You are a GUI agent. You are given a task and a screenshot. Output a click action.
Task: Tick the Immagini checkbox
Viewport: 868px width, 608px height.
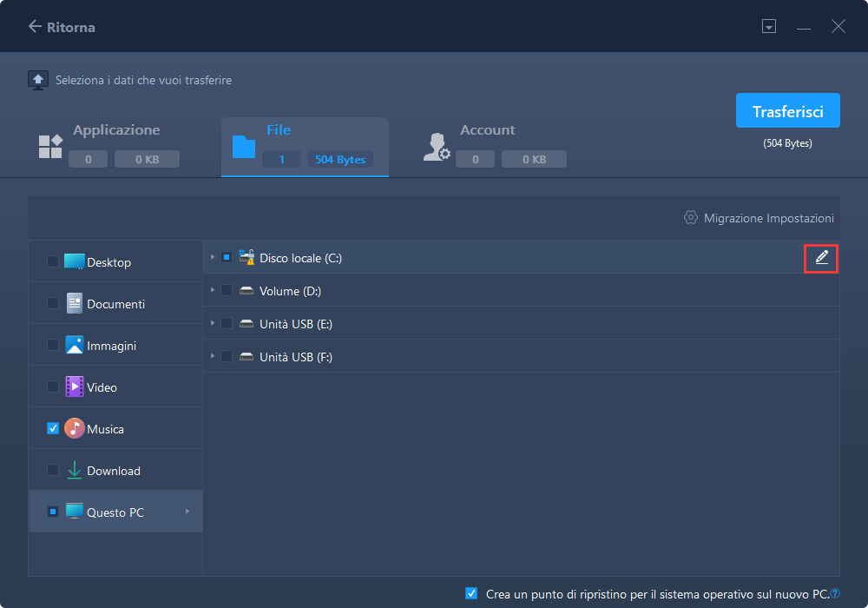click(x=53, y=345)
